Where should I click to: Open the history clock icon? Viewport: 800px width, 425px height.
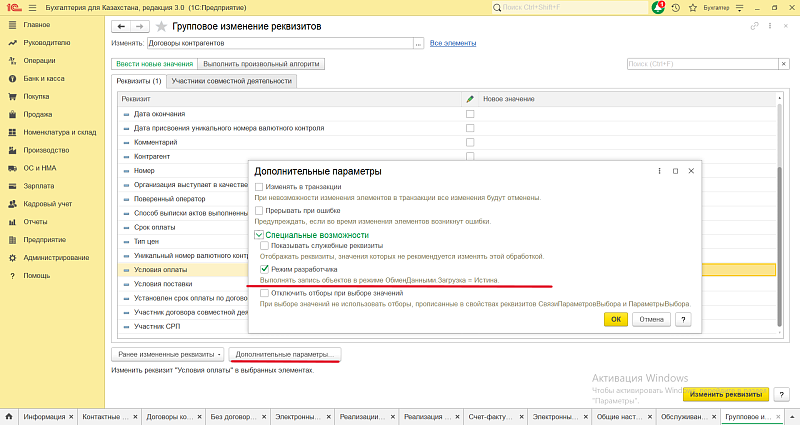tap(676, 8)
